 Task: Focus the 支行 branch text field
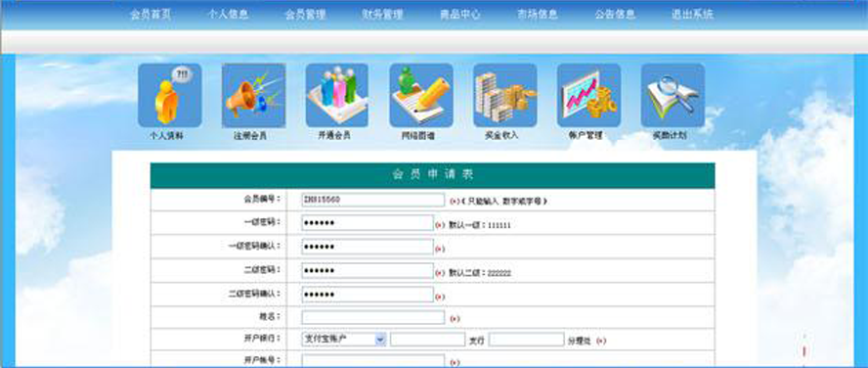click(427, 340)
